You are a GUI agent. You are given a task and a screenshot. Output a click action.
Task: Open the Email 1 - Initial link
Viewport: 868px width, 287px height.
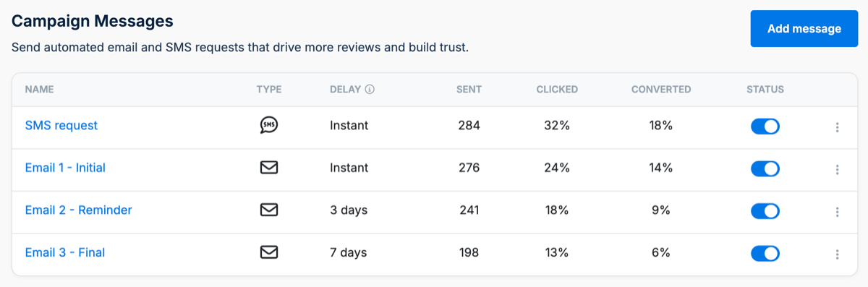(x=65, y=168)
